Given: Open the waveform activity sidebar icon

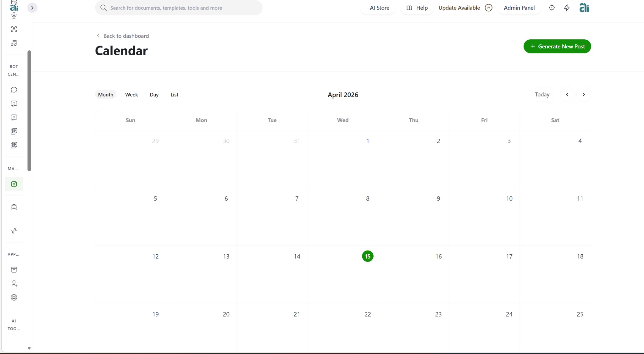Looking at the screenshot, I should click(14, 231).
